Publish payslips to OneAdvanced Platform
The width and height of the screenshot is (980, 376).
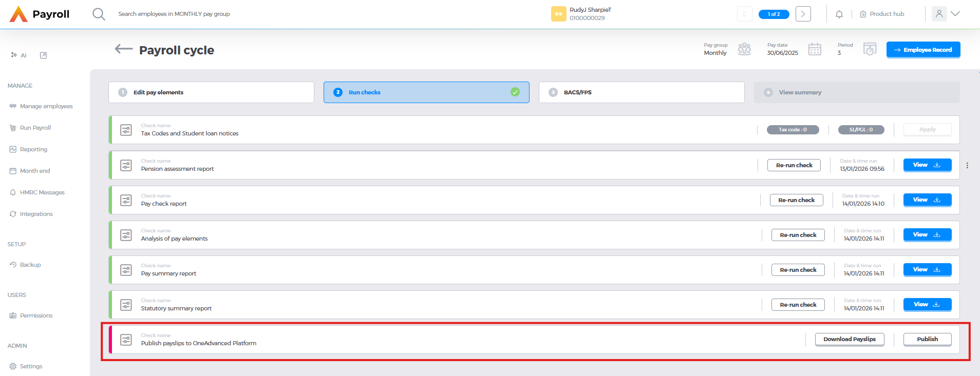pos(927,340)
